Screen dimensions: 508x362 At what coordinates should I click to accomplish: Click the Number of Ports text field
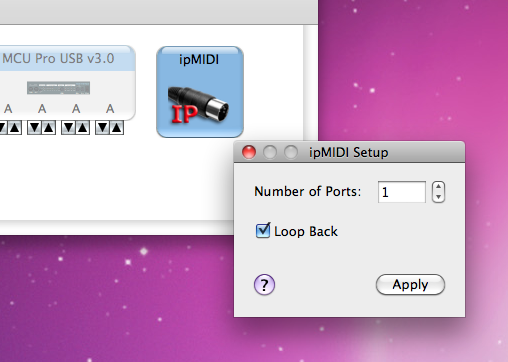(402, 192)
